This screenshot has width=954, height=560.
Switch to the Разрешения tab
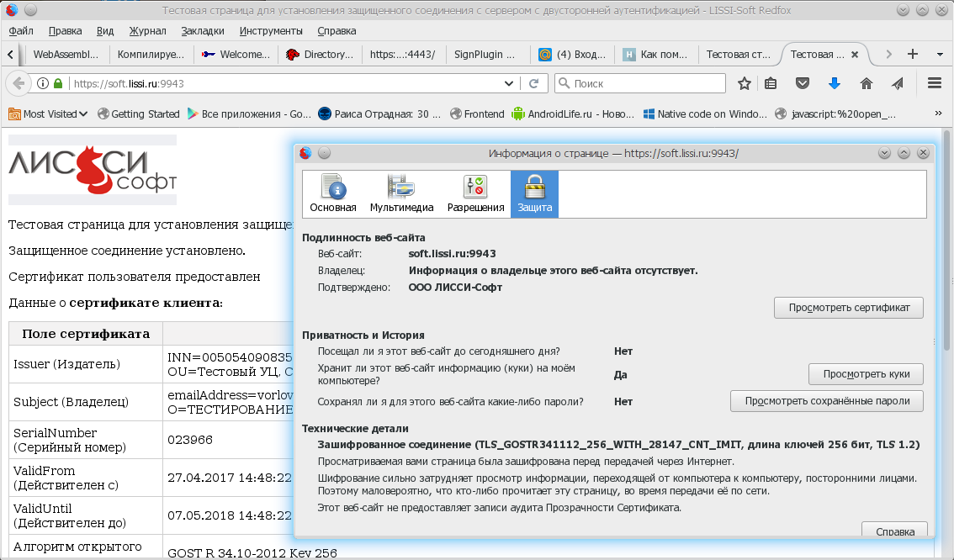[x=475, y=194]
